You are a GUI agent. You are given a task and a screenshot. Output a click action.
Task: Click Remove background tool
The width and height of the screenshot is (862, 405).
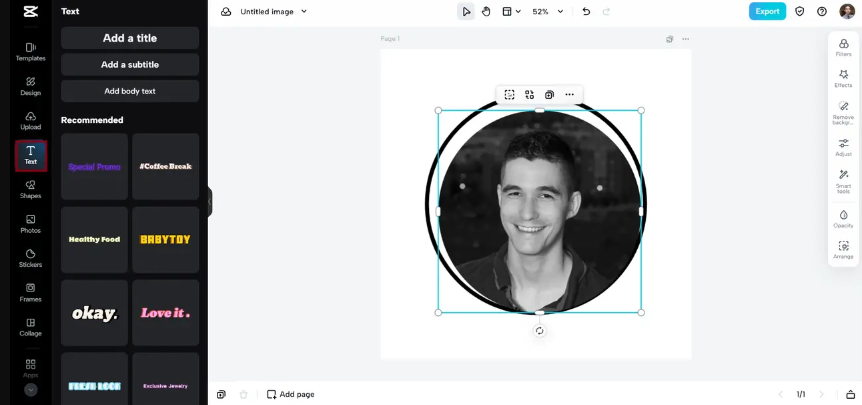(843, 113)
